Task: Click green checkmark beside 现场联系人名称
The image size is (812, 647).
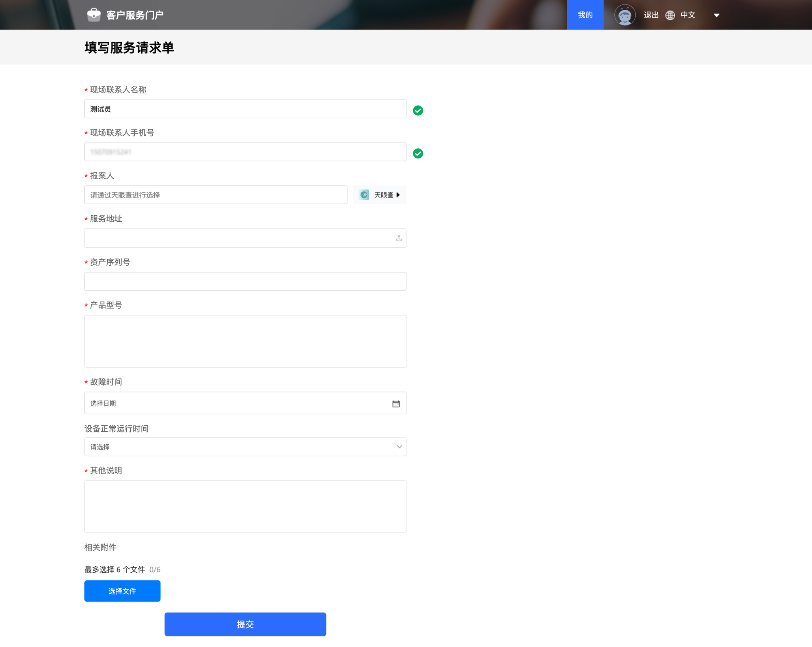Action: (x=418, y=110)
